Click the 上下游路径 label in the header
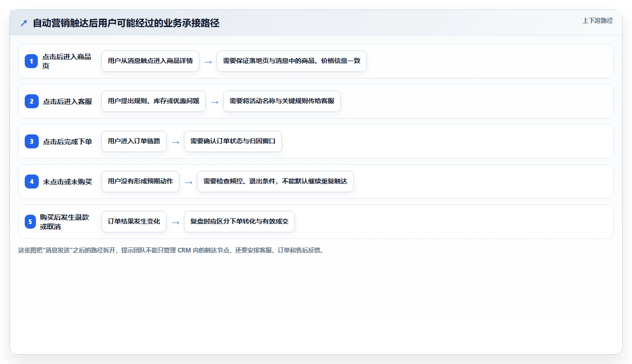The image size is (632, 364). [x=597, y=21]
